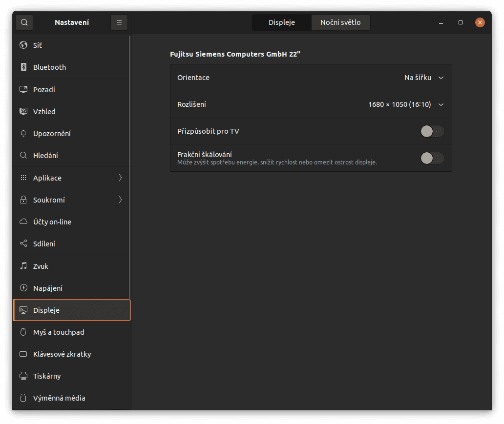Open Napájení settings in sidebar
Viewport: 504px width, 424px height.
click(48, 288)
